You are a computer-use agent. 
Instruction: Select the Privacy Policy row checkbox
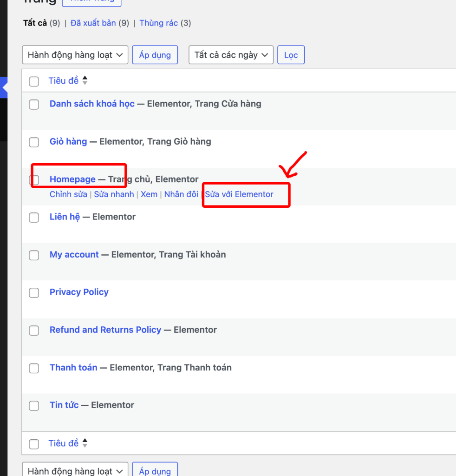pyautogui.click(x=34, y=292)
